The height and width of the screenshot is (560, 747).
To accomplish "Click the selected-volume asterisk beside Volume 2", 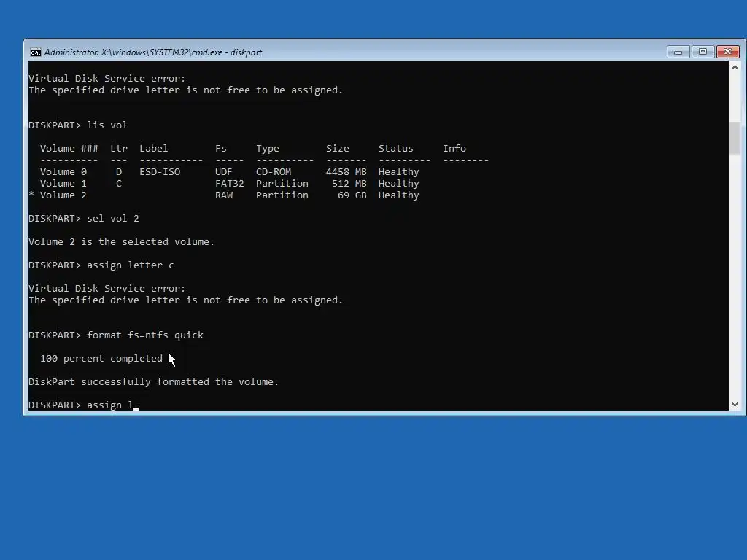I will [x=31, y=194].
